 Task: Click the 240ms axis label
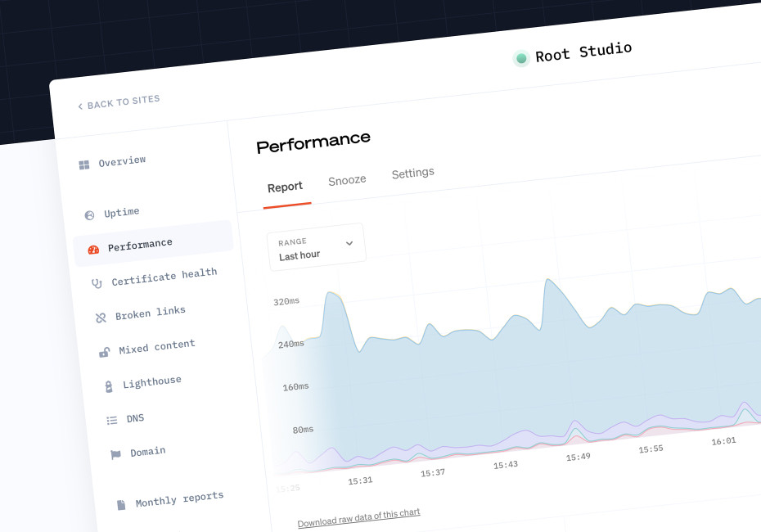291,344
